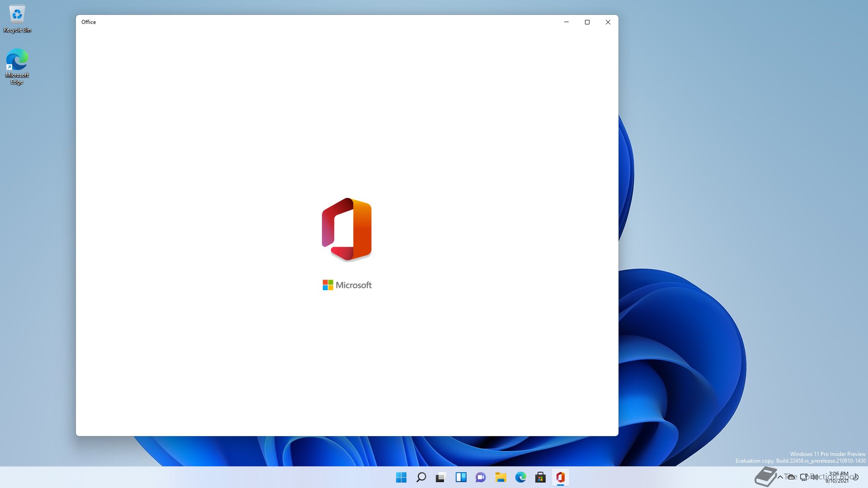868x488 pixels.
Task: Open network status in system tray
Action: coord(804,477)
